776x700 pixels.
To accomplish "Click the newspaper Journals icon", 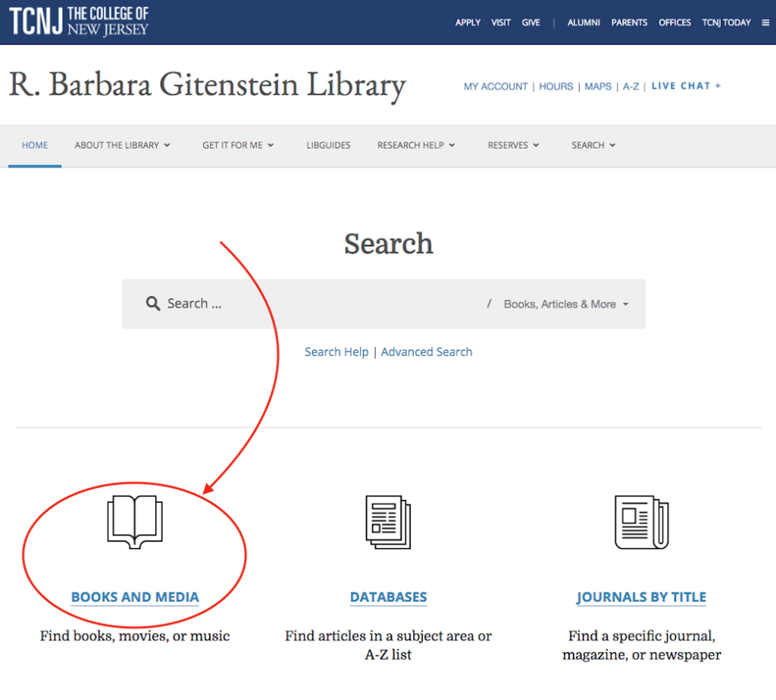I will coord(641,523).
